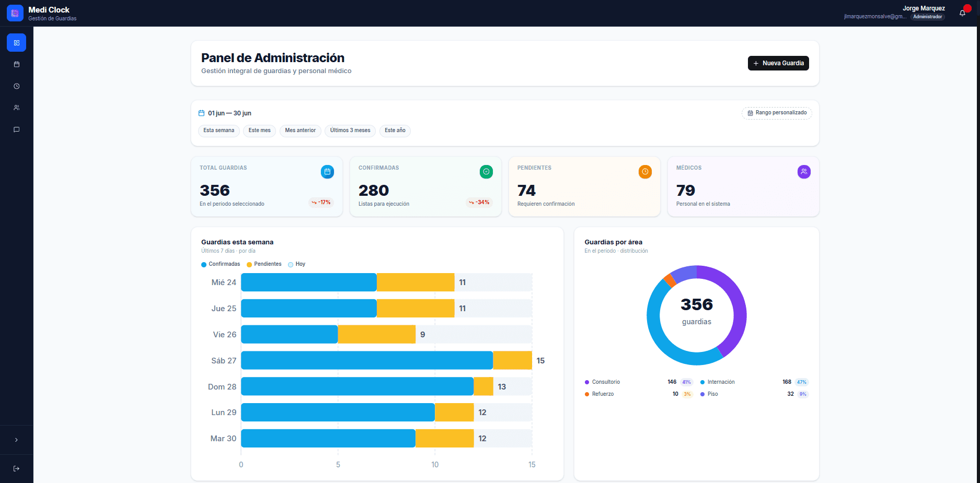
Task: Click the 'por día' link text
Action: coord(247,251)
